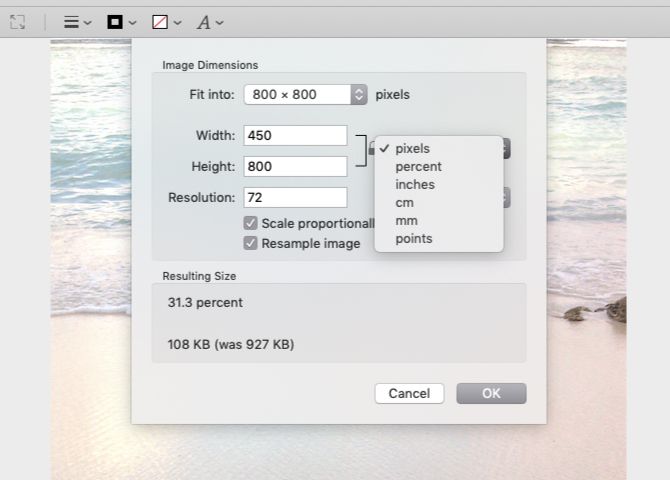Click the Resolution input field
This screenshot has width=670, height=480.
click(x=295, y=197)
